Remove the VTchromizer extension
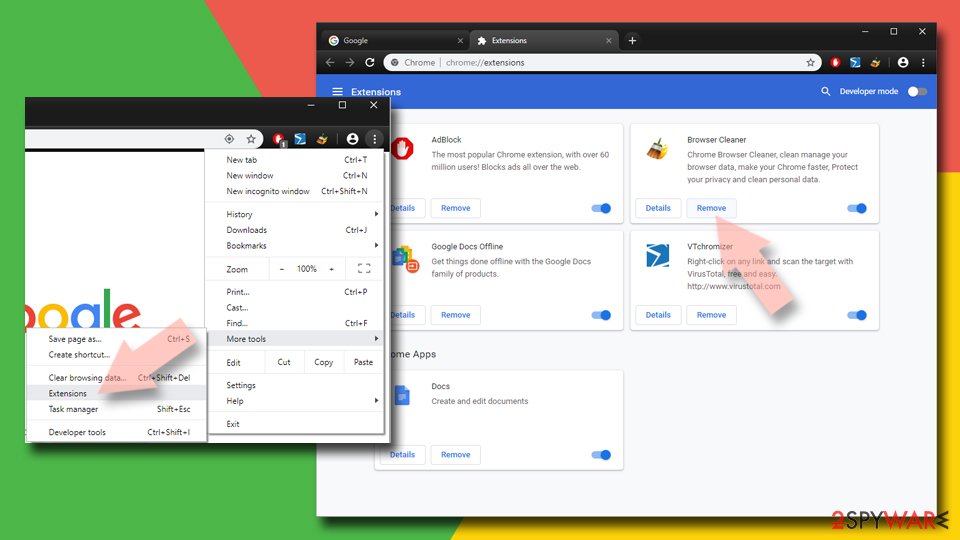 711,315
